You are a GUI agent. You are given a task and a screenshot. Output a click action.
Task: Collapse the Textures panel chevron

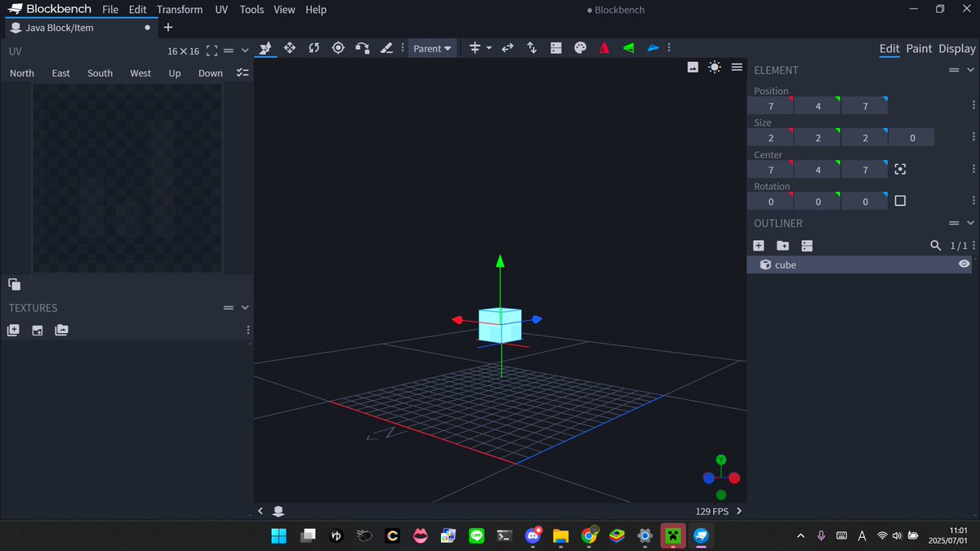pos(245,308)
